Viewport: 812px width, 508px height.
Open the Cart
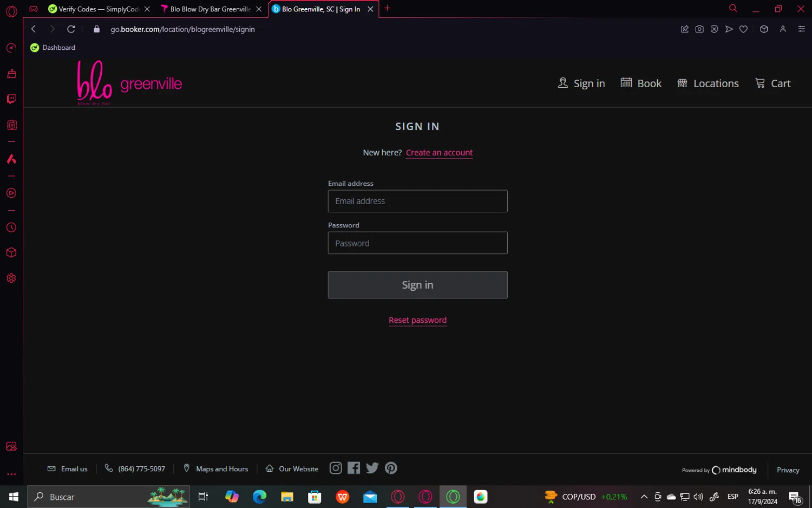[x=773, y=83]
